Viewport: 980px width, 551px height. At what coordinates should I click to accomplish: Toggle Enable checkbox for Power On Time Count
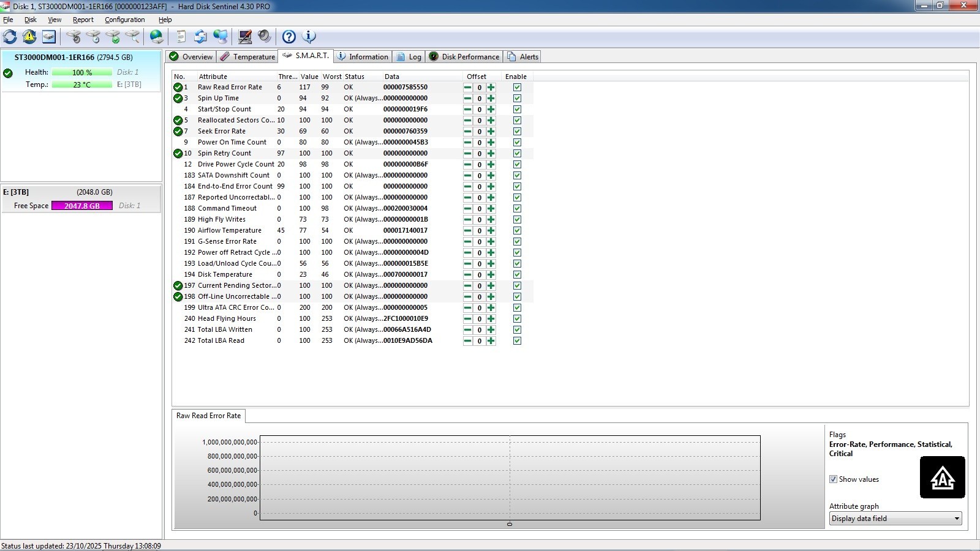(517, 143)
